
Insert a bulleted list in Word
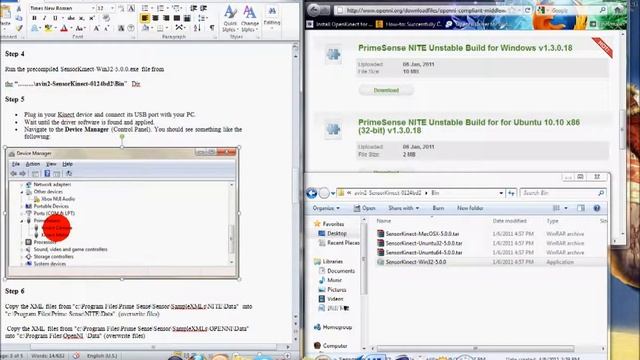coord(146,8)
